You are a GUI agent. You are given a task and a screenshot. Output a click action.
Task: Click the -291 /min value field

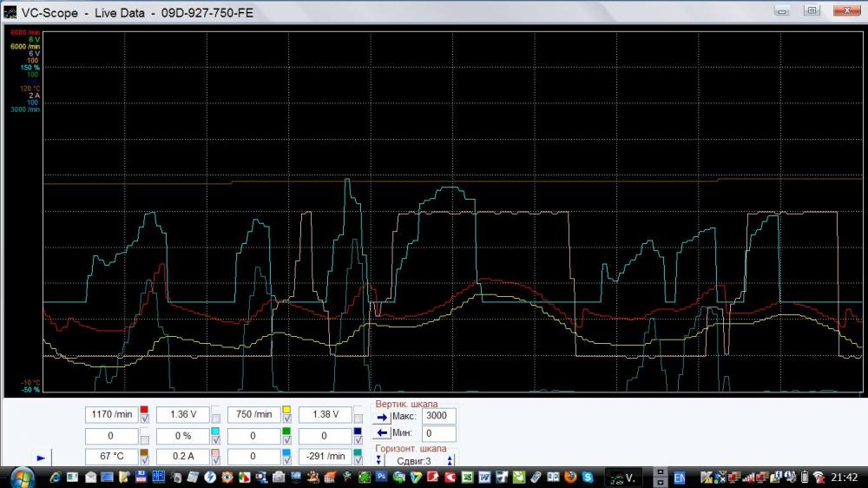pos(325,456)
